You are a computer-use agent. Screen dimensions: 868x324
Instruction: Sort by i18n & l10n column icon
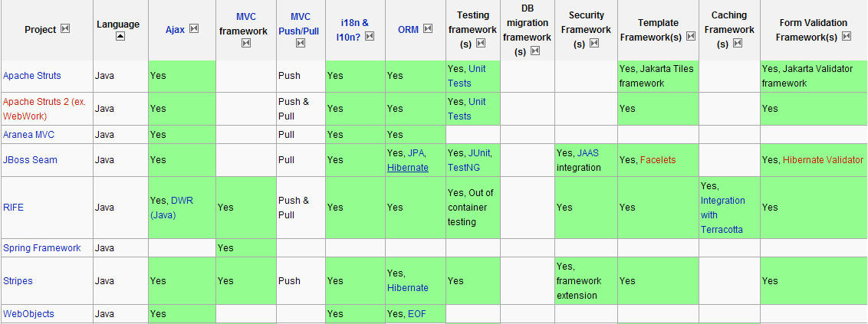370,37
